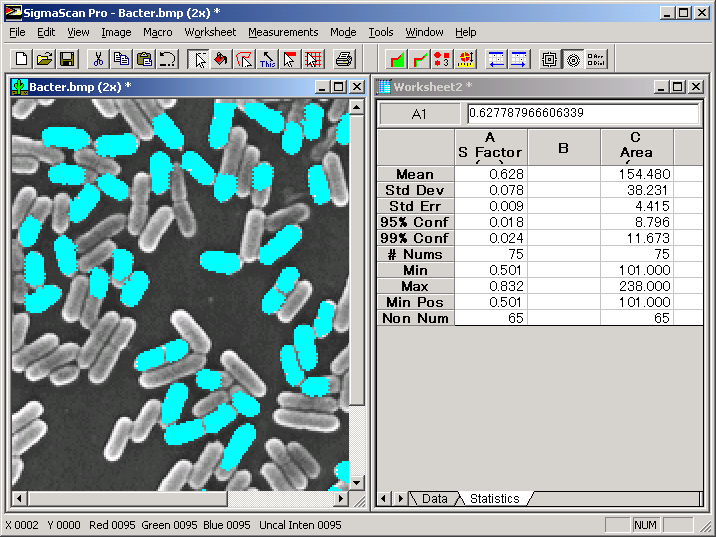Click the red shapes count icon

[442, 59]
